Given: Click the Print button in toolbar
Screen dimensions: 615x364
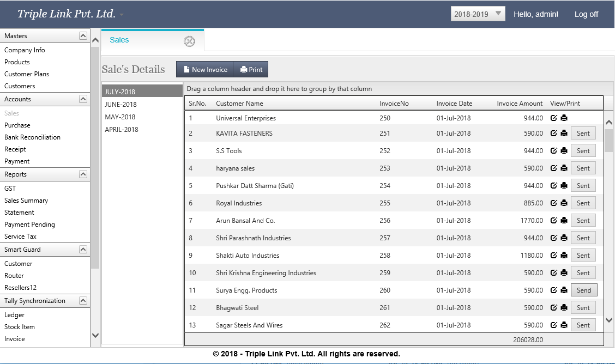Looking at the screenshot, I should (251, 69).
